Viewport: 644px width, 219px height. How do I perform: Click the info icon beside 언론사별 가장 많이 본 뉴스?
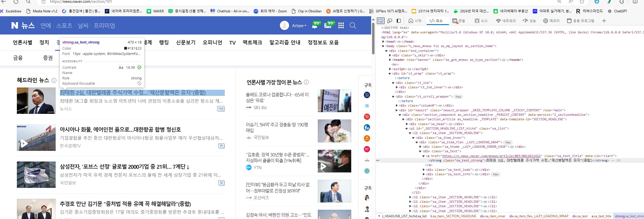(306, 82)
